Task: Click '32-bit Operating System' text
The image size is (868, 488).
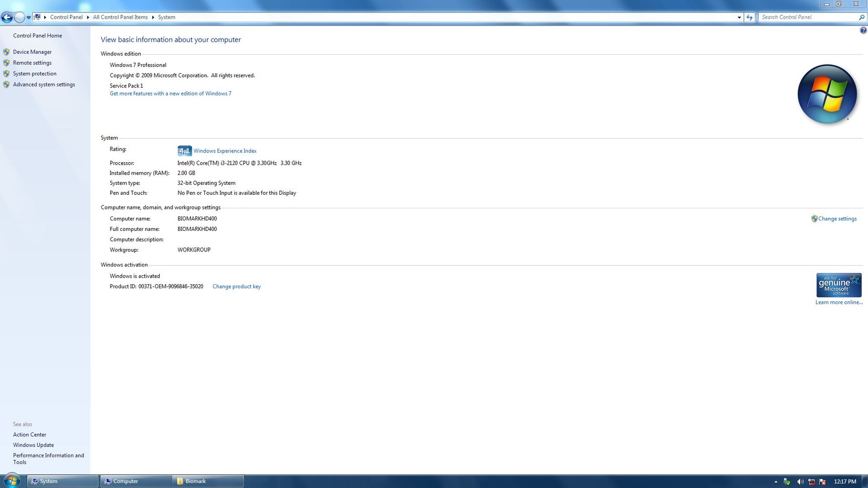Action: pos(206,183)
